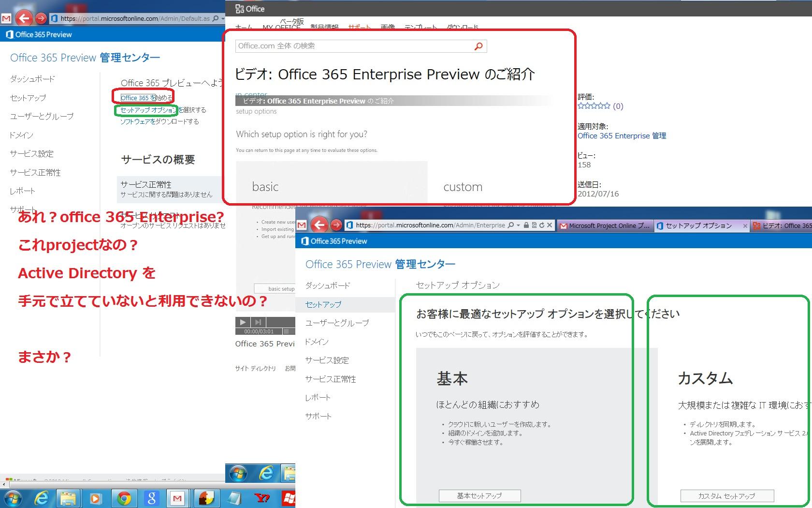
Task: Click the 00:00/03:01 video time display
Action: tap(259, 331)
